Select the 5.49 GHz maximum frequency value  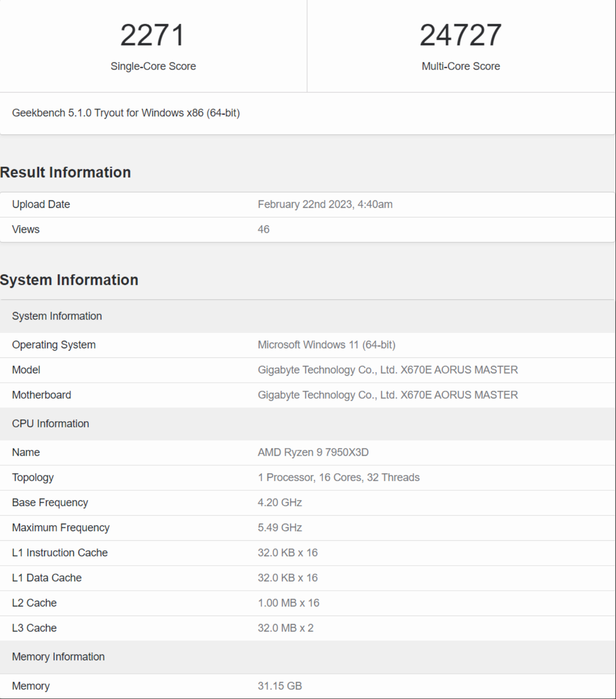click(280, 528)
